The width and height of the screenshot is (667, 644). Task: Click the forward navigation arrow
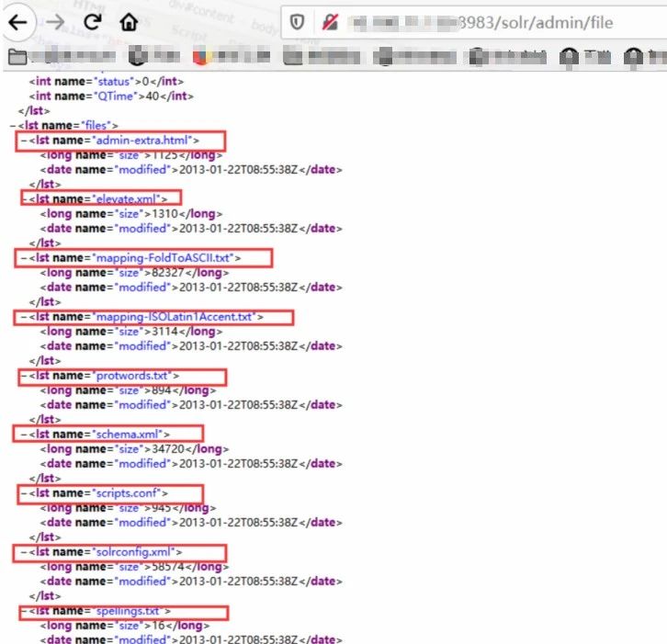pyautogui.click(x=56, y=22)
